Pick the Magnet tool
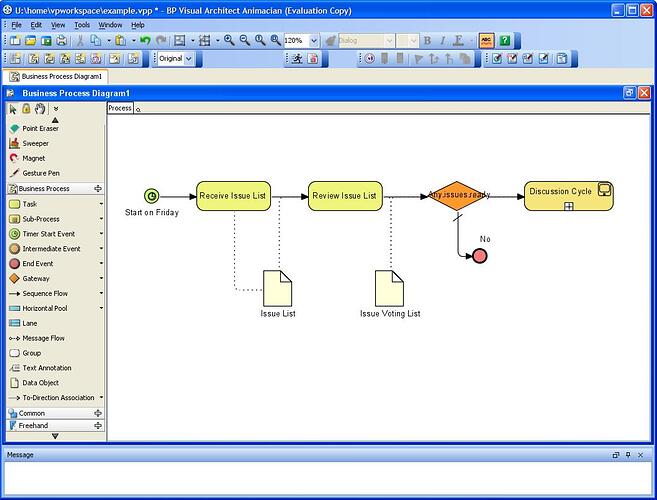The height and width of the screenshot is (500, 657). 33,158
